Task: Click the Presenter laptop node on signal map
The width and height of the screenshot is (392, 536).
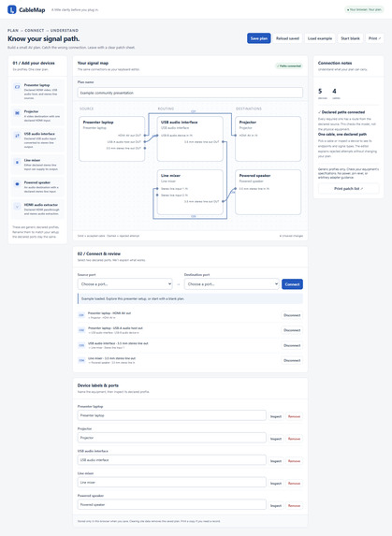Action: tap(111, 138)
